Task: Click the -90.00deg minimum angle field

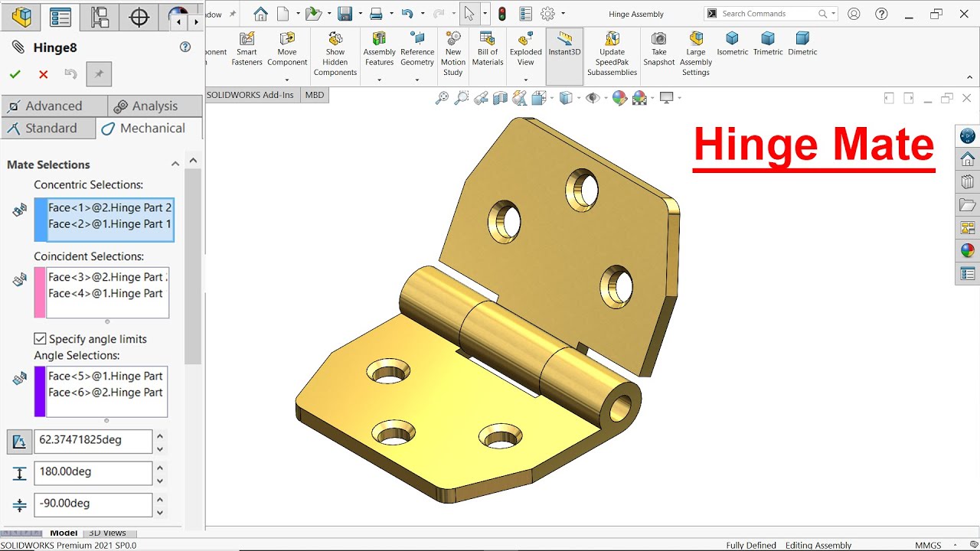Action: [93, 504]
